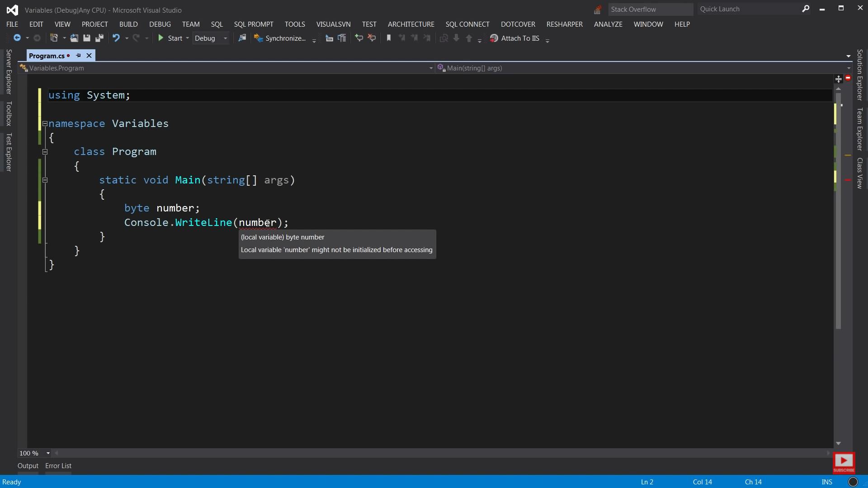Open the DEBUG menu
Viewport: 868px width, 488px height.
click(x=160, y=24)
